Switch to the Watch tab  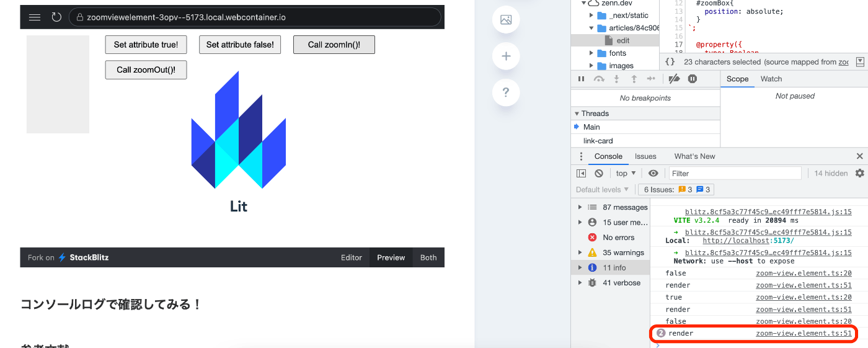pyautogui.click(x=771, y=79)
